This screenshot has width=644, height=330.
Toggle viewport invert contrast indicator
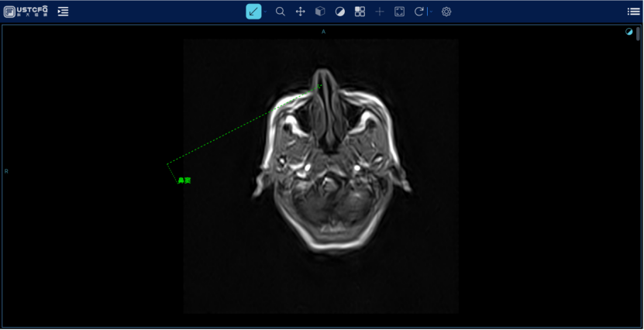pos(629,32)
